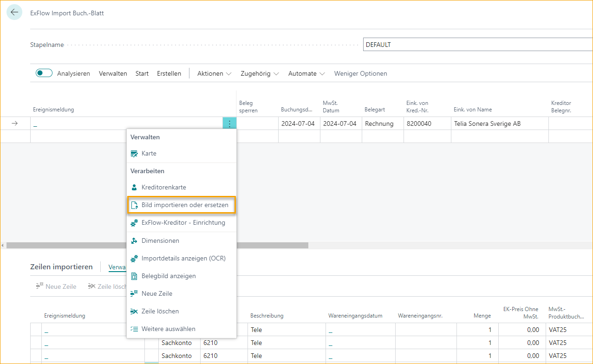Open ExFlow-Kreditor - Einrichtung via its puzzle icon
Screen dimensions: 593x364
point(135,222)
